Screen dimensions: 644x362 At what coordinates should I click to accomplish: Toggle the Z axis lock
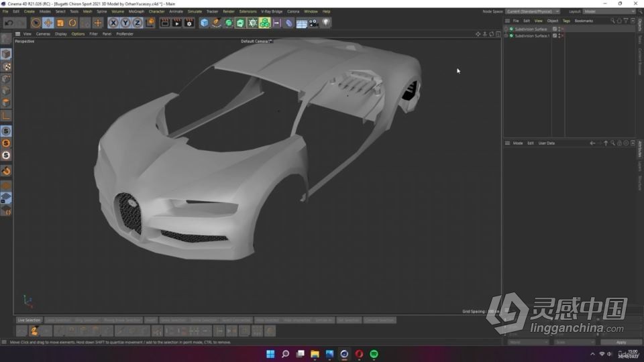pyautogui.click(x=138, y=23)
